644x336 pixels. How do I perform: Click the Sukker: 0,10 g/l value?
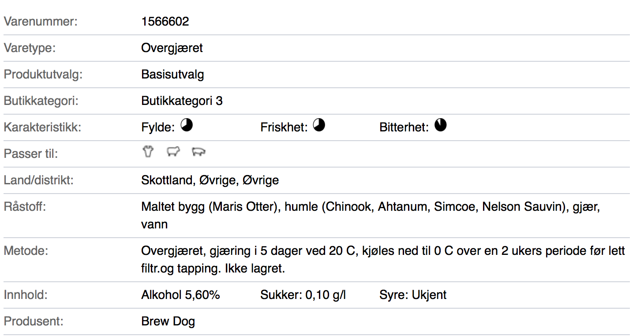[303, 295]
